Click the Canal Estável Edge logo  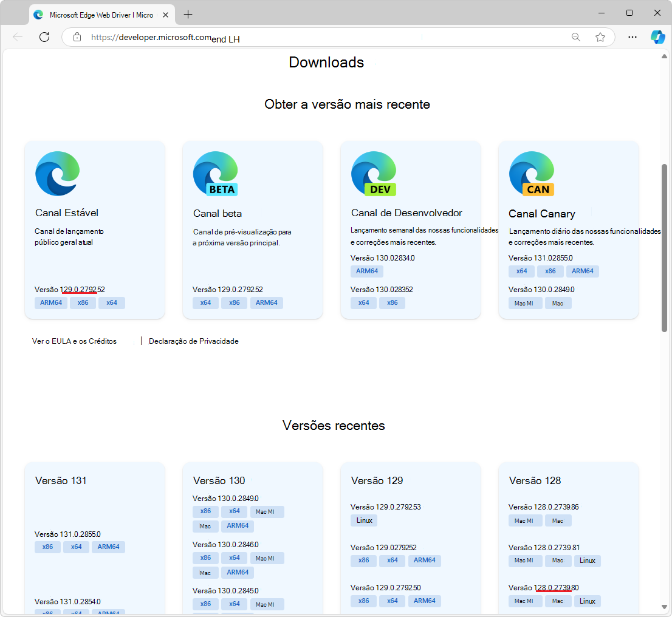pos(57,174)
